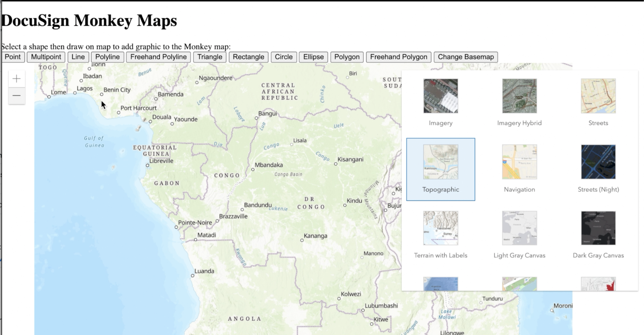The width and height of the screenshot is (644, 335).
Task: Switch to Dark Gray Canvas basemap
Action: [598, 228]
